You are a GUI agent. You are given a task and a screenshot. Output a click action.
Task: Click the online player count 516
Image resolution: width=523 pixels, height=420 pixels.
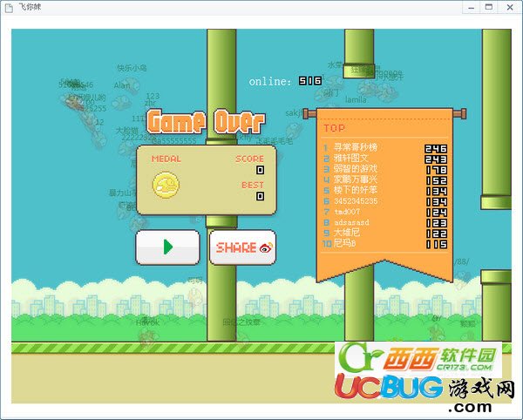(309, 81)
